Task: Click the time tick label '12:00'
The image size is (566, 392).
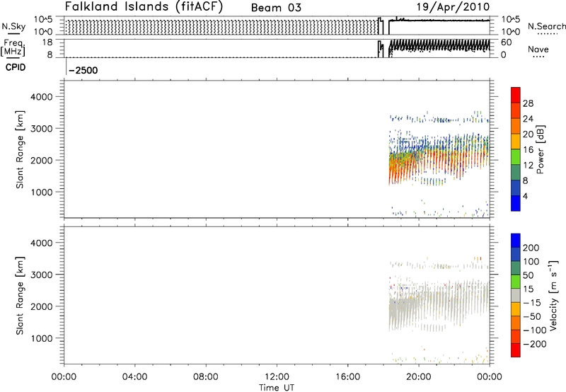Action: click(x=277, y=377)
